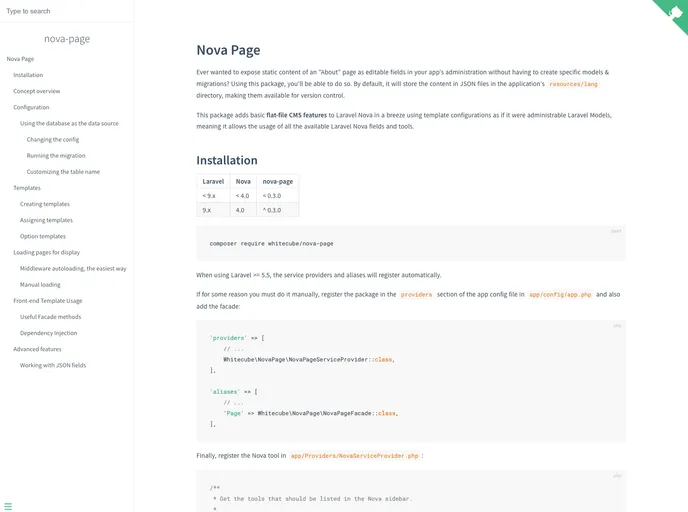Open 'Creating templates' in sidebar
This screenshot has width=688, height=512.
45,204
